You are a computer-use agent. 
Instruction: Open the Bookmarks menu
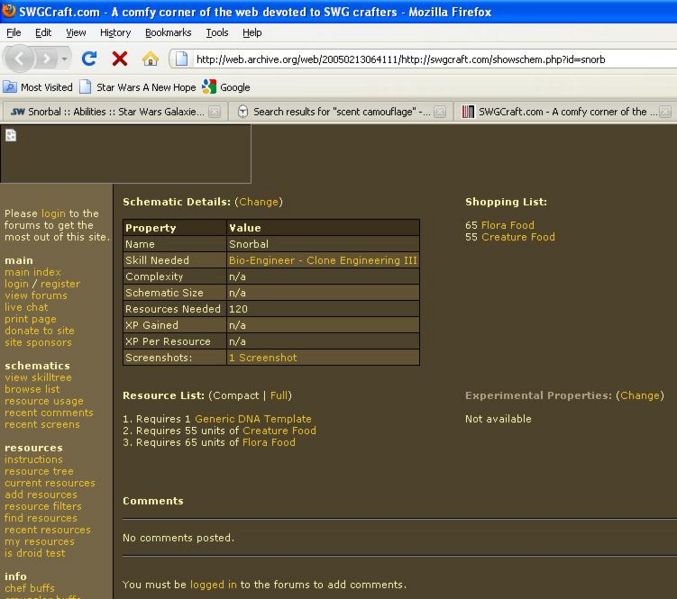click(x=168, y=33)
